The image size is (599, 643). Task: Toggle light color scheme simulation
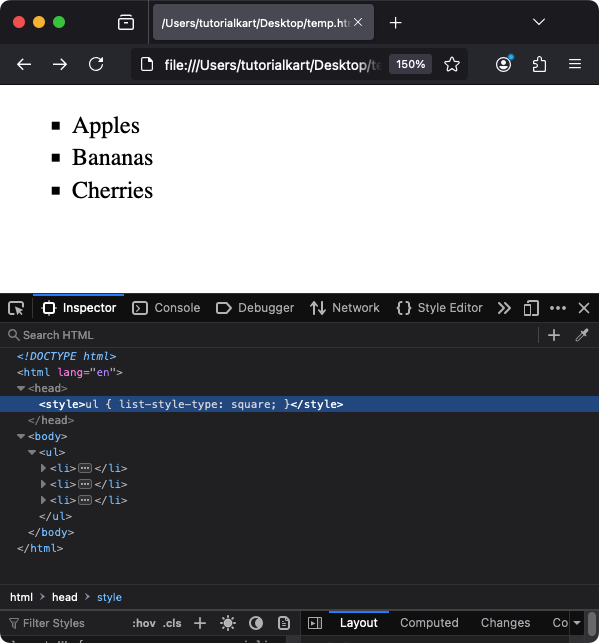pyautogui.click(x=228, y=623)
